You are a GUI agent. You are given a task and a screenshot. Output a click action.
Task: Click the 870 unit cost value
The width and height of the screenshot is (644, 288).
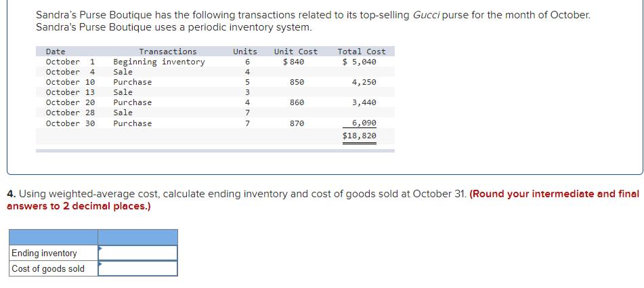click(297, 123)
